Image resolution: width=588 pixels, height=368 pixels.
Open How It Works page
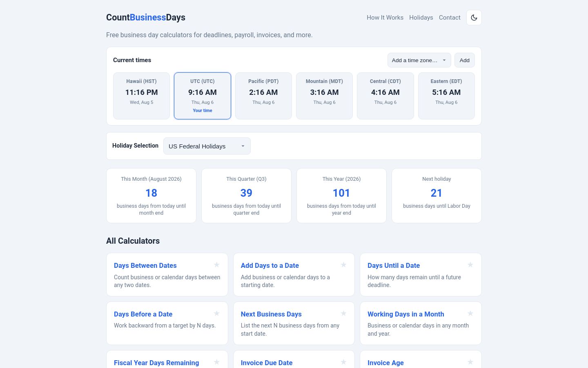click(x=385, y=18)
